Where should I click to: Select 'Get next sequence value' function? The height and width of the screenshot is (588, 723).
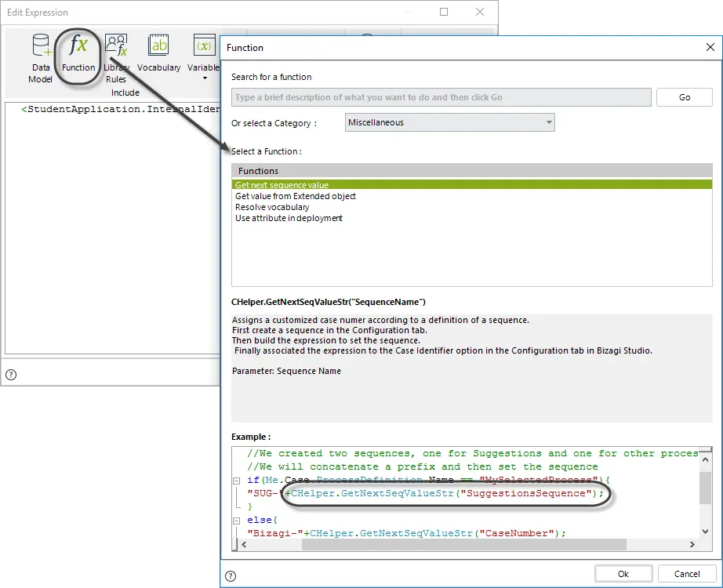(x=472, y=185)
